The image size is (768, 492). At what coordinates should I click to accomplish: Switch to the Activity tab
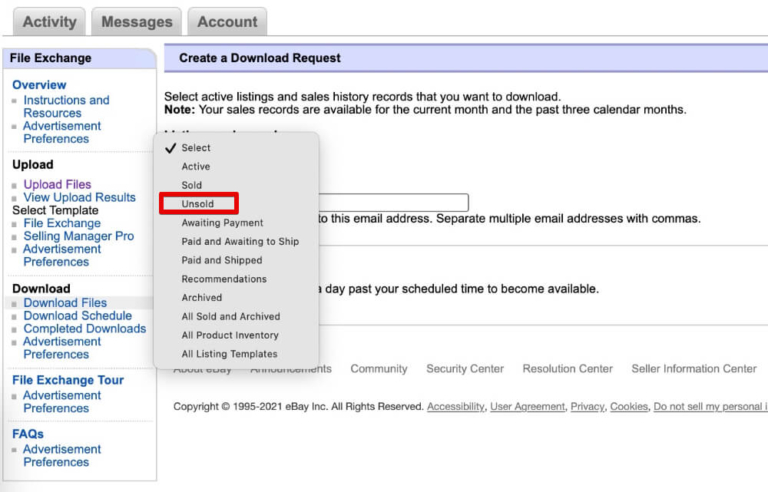tap(49, 21)
